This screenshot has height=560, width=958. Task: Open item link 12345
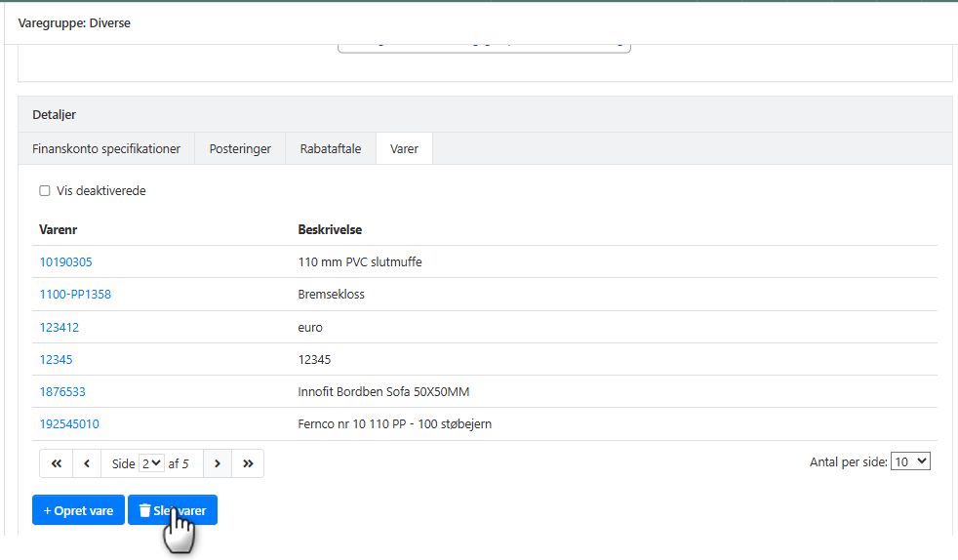pyautogui.click(x=56, y=360)
